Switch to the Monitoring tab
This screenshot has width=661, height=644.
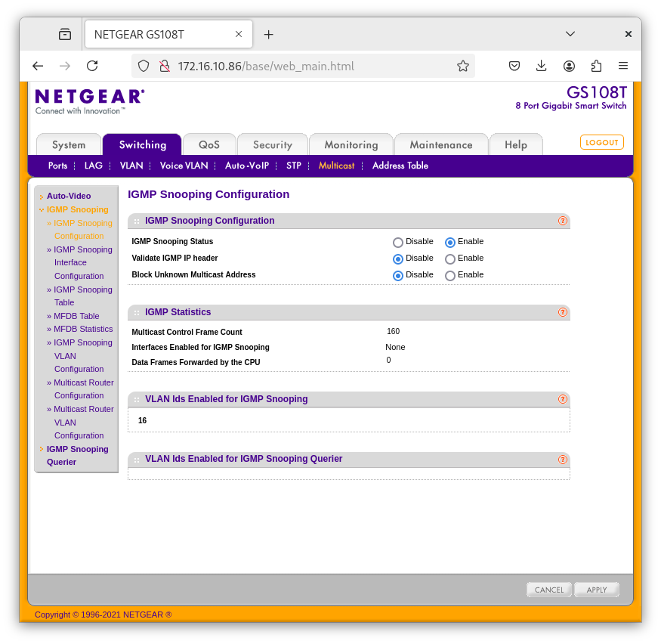click(351, 145)
